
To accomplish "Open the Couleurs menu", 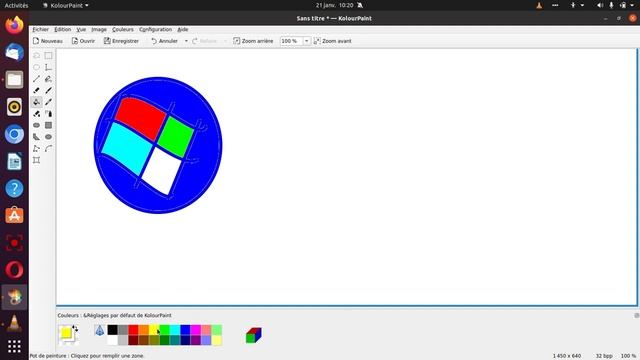I will coord(123,29).
